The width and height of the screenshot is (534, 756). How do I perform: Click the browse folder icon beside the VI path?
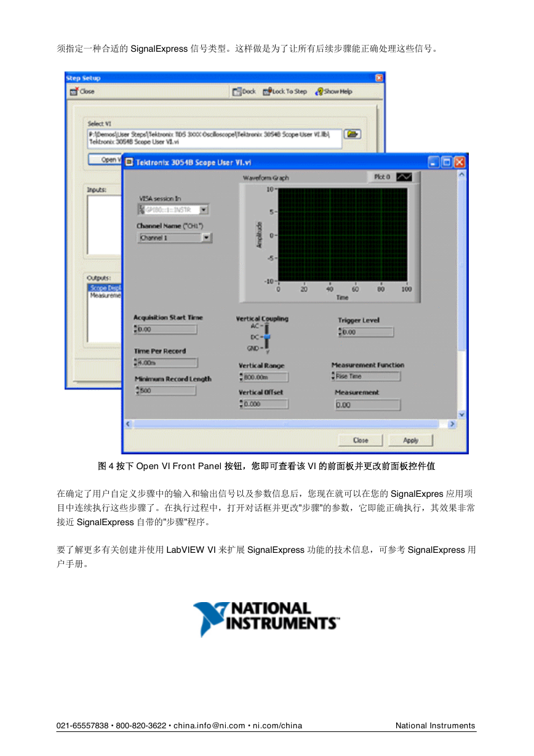[x=352, y=134]
